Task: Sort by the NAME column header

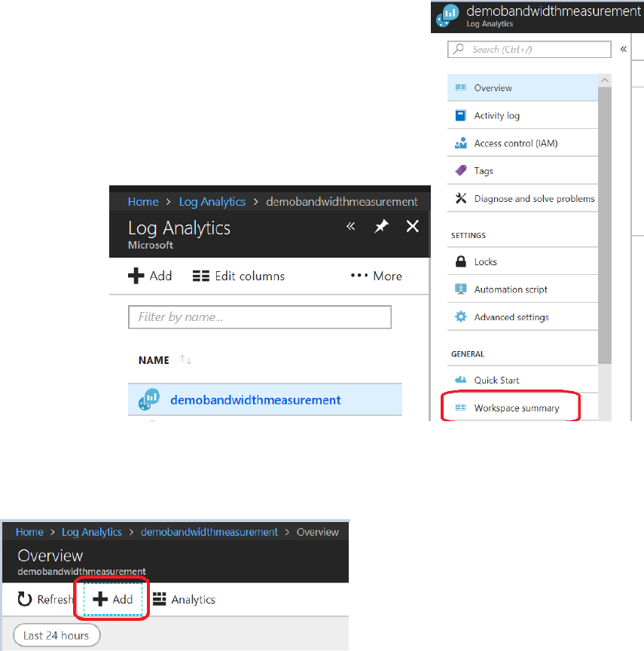Action: pos(154,360)
